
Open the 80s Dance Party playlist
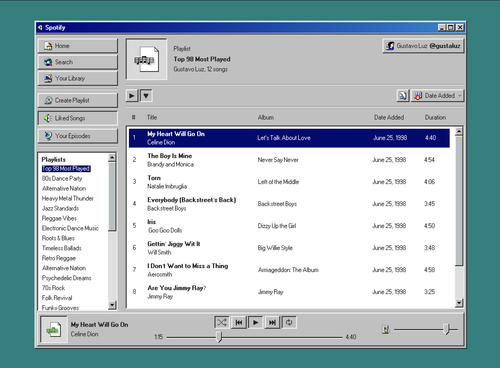pyautogui.click(x=62, y=178)
